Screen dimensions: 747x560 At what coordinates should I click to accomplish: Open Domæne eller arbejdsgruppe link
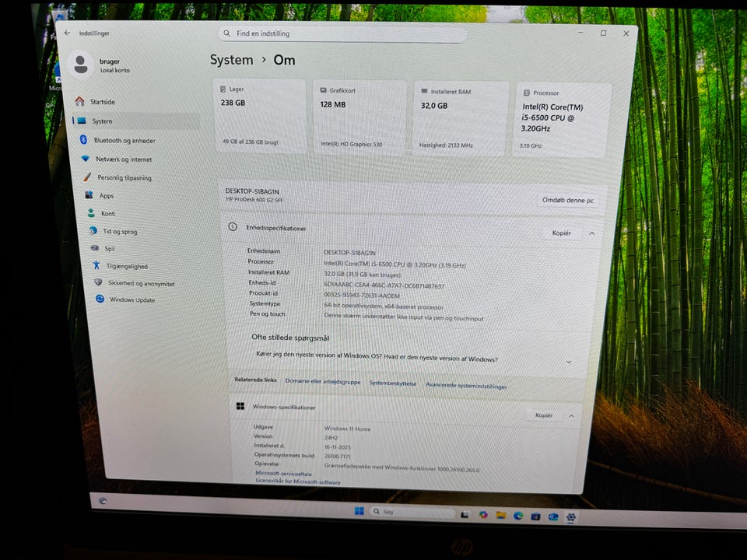323,381
